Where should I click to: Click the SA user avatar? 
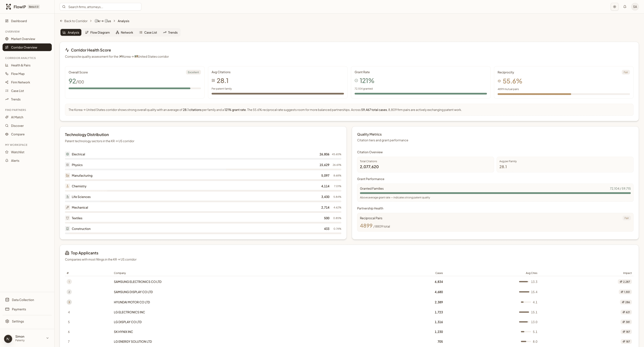click(635, 7)
